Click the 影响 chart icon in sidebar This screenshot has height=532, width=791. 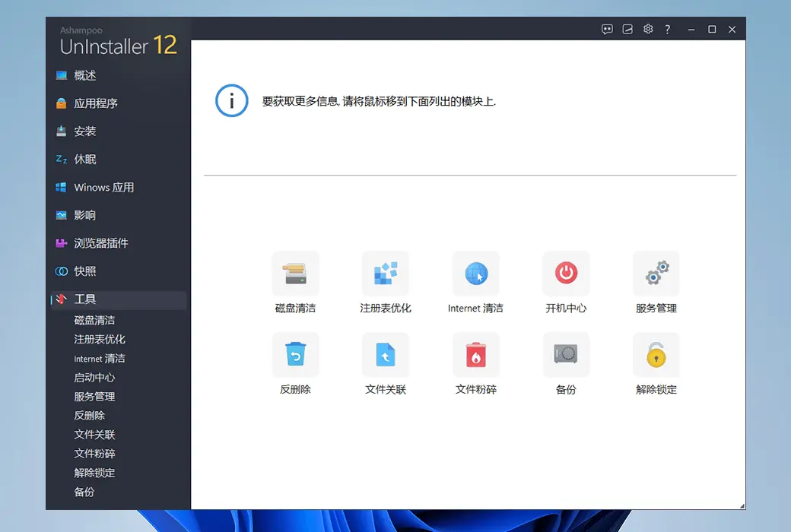point(61,215)
